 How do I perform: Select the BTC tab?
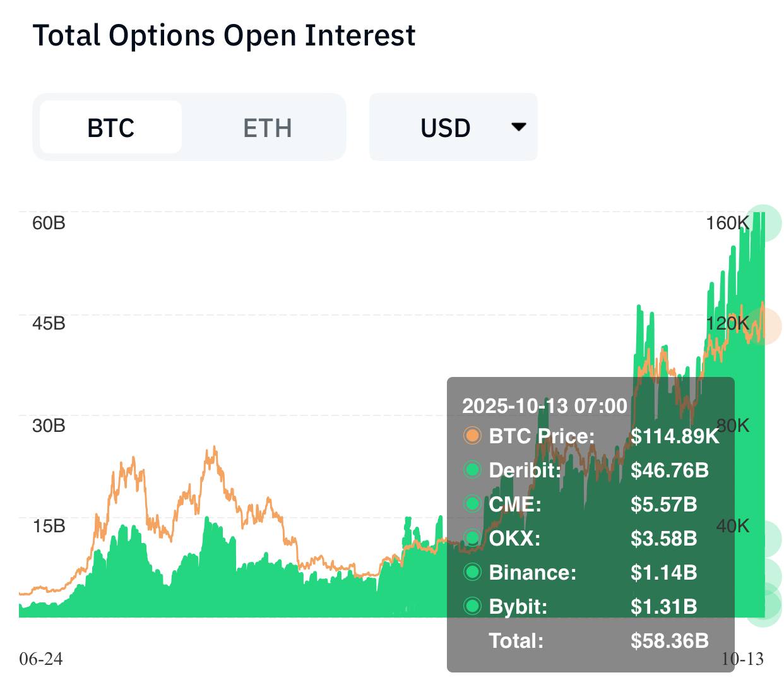111,128
